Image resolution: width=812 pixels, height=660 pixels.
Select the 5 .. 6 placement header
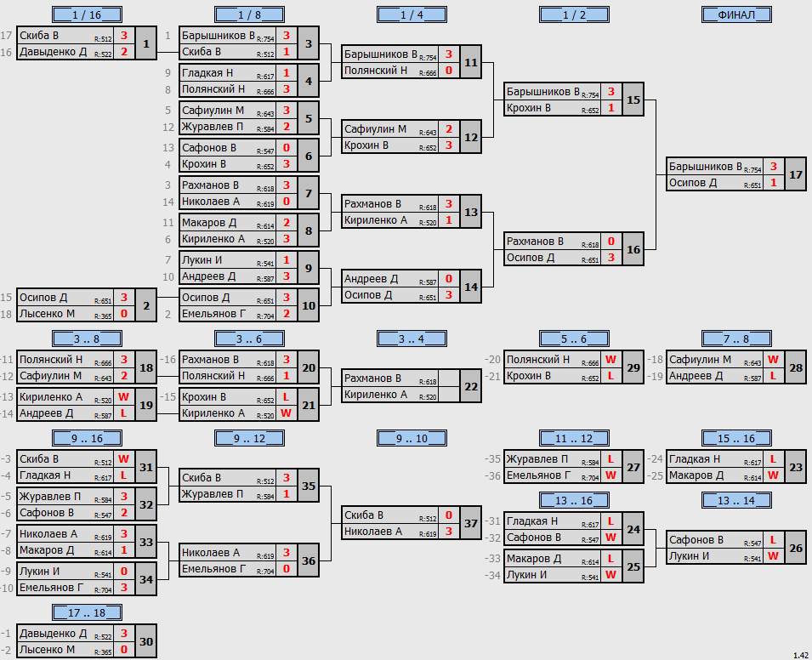(x=574, y=339)
